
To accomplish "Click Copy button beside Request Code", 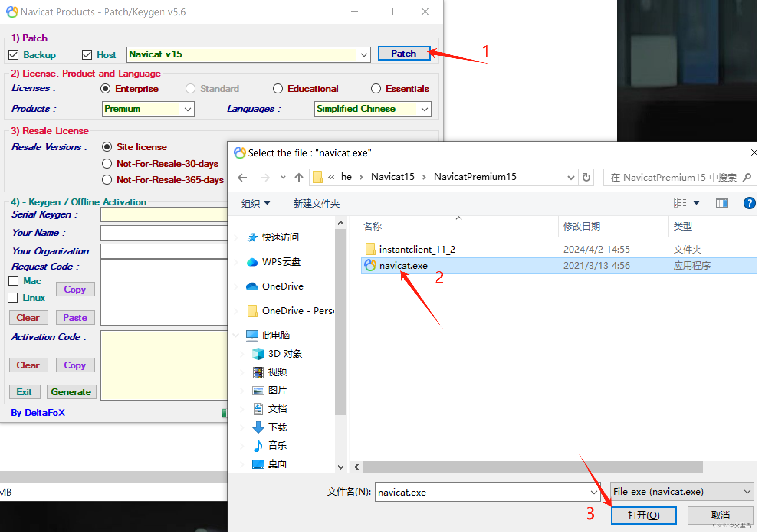I will tap(75, 290).
